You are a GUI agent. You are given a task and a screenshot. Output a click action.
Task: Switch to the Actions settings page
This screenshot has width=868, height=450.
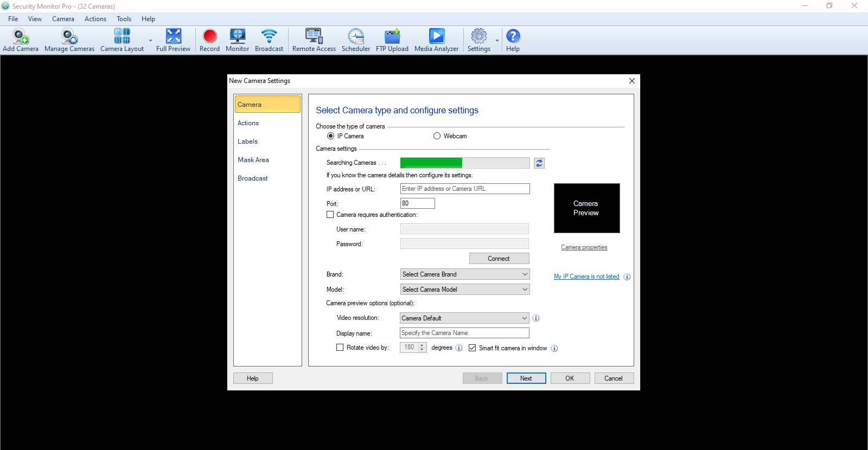tap(267, 123)
